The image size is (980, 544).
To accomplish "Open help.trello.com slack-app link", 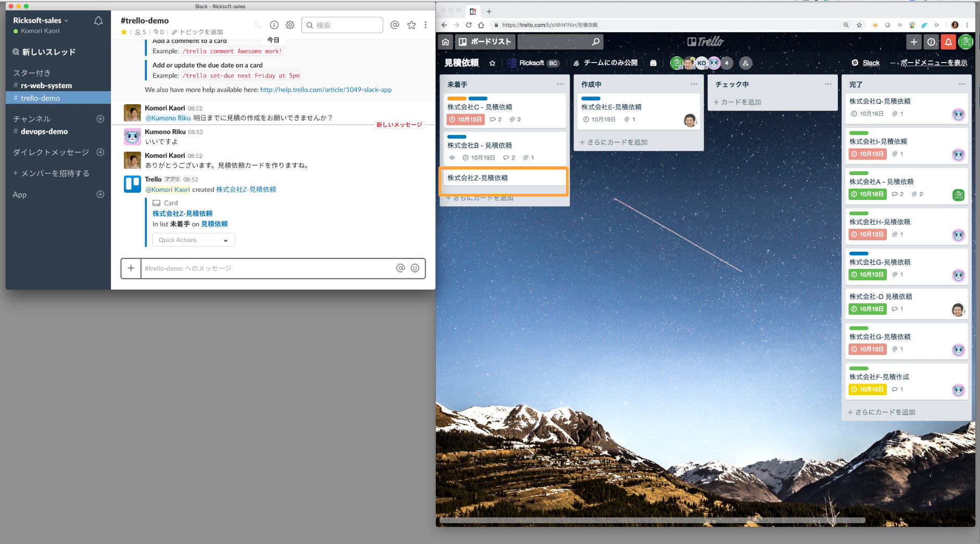I will (326, 90).
